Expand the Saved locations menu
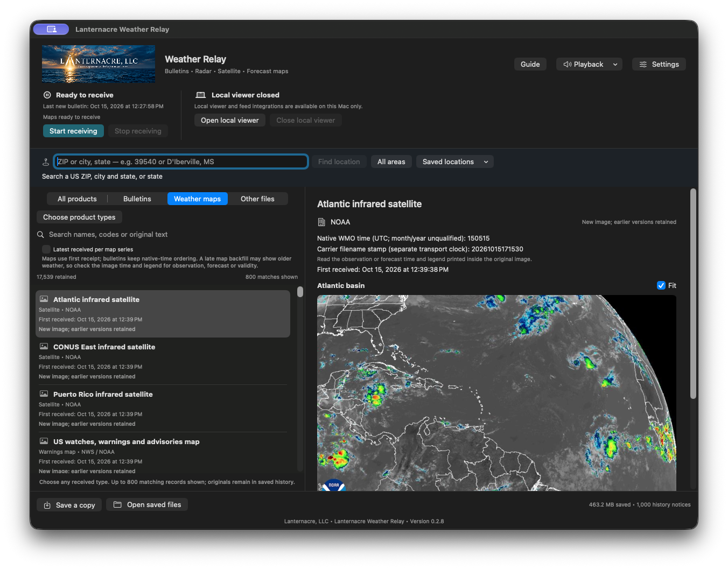 (455, 161)
